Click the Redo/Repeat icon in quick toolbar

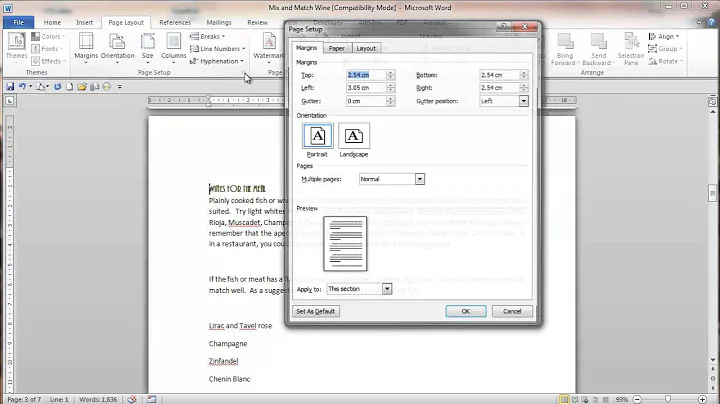click(x=57, y=86)
